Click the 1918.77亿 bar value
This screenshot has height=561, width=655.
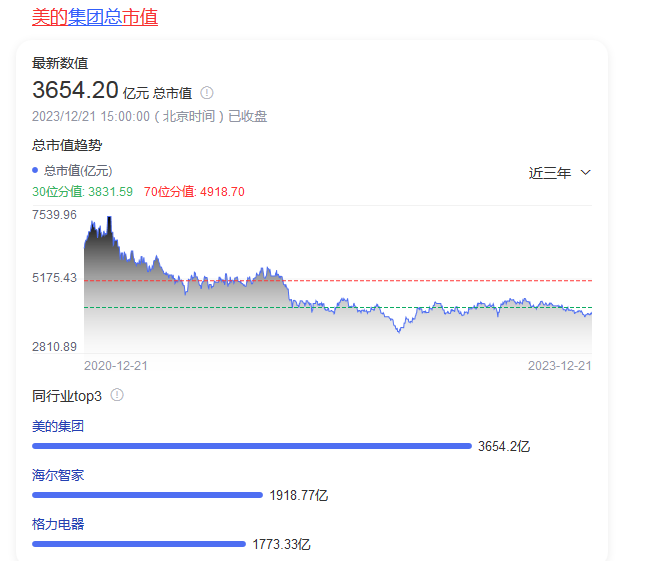(299, 495)
